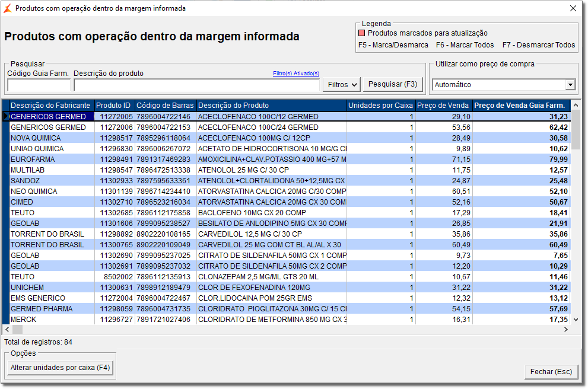The height and width of the screenshot is (389, 588).
Task: Sort by Descrição do Produto column header
Action: 272,106
